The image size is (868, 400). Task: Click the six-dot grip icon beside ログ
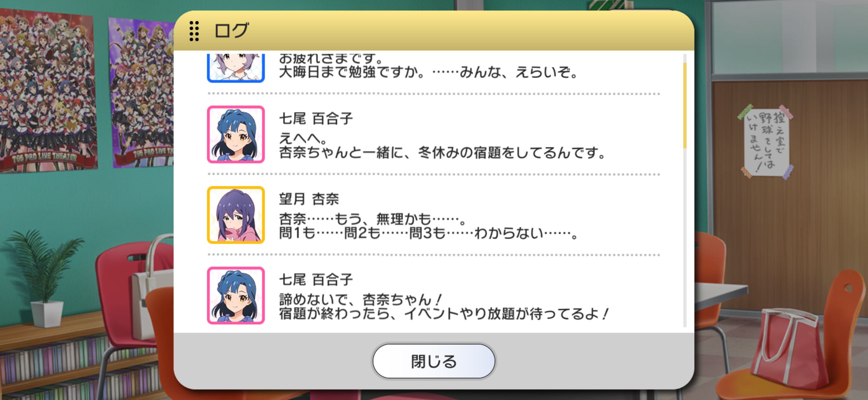pyautogui.click(x=194, y=31)
